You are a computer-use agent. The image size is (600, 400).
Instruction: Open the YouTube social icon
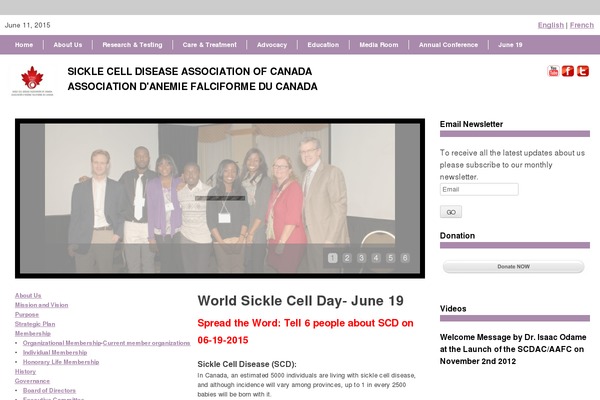point(553,71)
